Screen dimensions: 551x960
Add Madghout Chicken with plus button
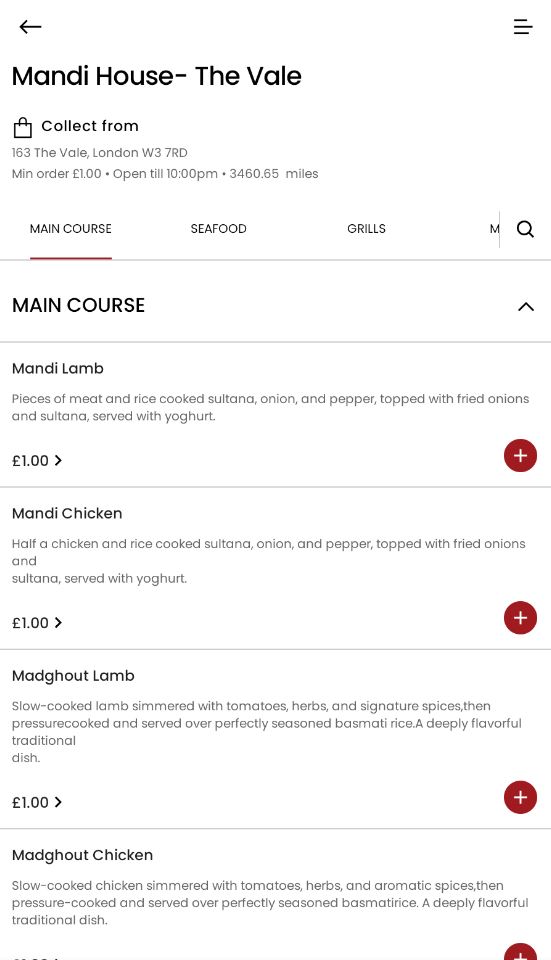pos(520,952)
